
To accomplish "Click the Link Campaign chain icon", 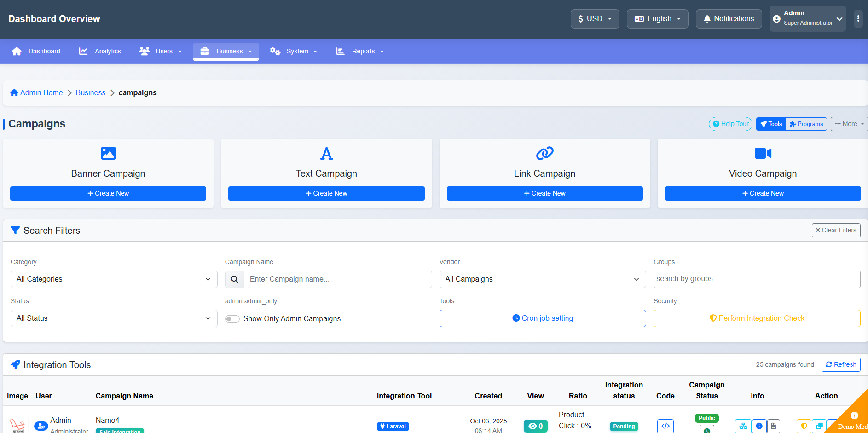I will pyautogui.click(x=545, y=153).
